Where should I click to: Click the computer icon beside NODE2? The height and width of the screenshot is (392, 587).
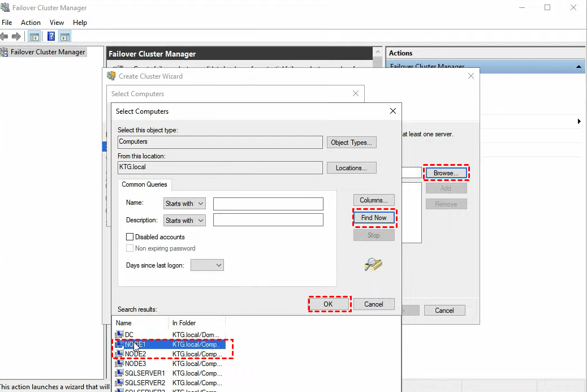[119, 354]
